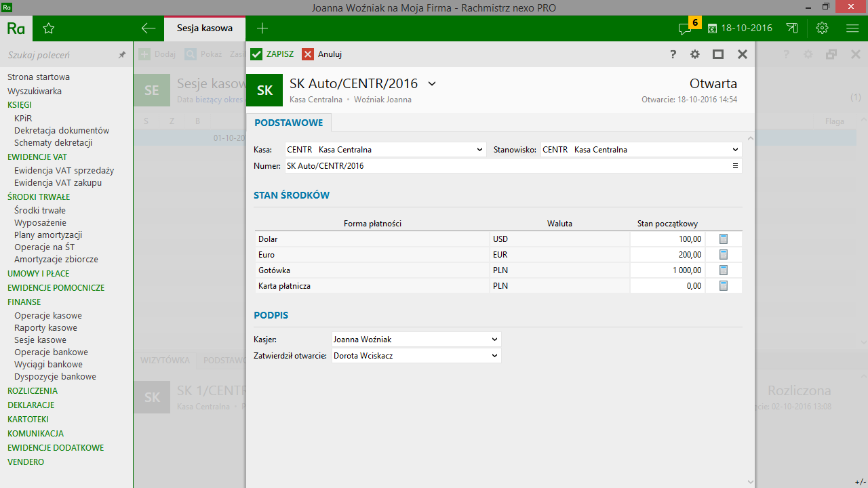The width and height of the screenshot is (868, 488).
Task: Open Ewidencja VAT sprzedaży
Action: [x=64, y=170]
